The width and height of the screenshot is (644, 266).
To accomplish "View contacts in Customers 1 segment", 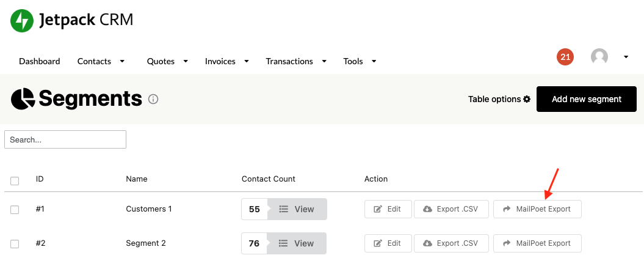I will [297, 209].
